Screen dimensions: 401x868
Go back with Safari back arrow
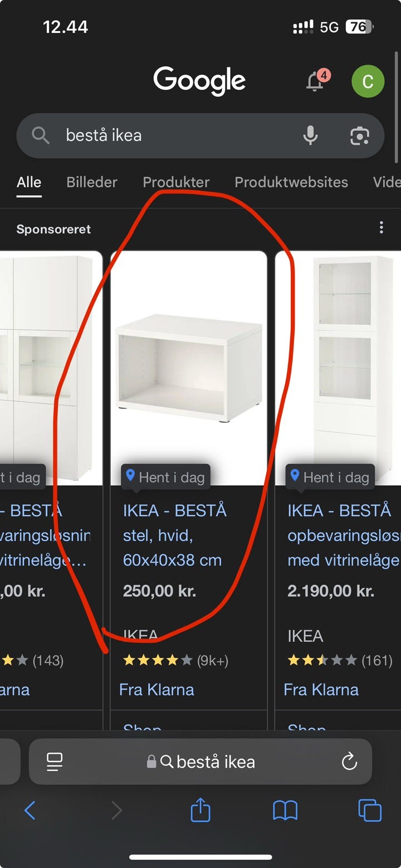pos(30,810)
